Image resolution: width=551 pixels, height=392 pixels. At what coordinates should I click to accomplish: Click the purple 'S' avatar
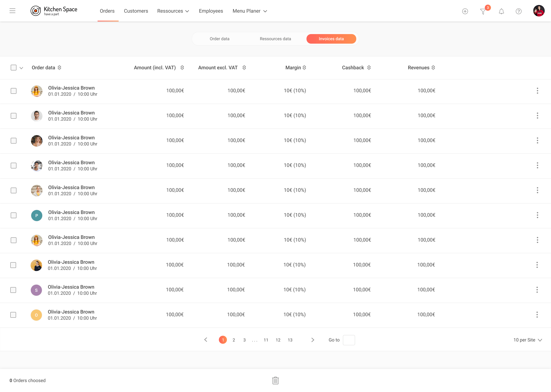point(36,290)
